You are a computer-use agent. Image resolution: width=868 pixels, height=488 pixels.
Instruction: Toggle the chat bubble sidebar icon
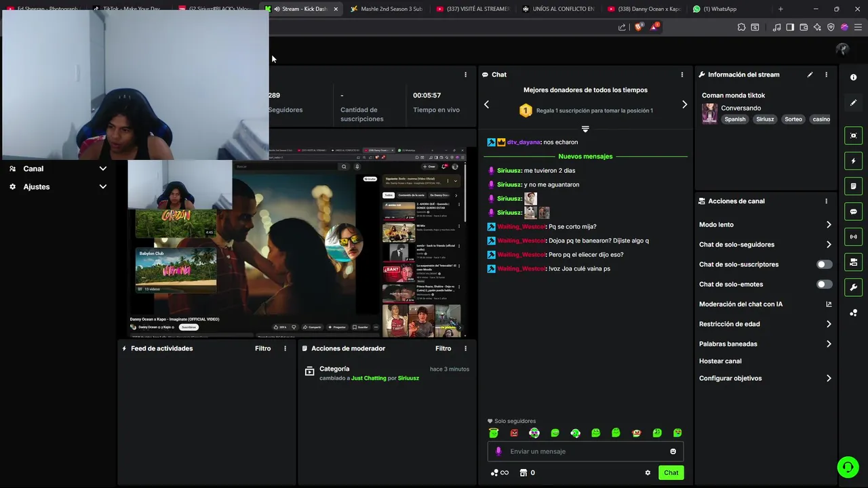(x=853, y=211)
